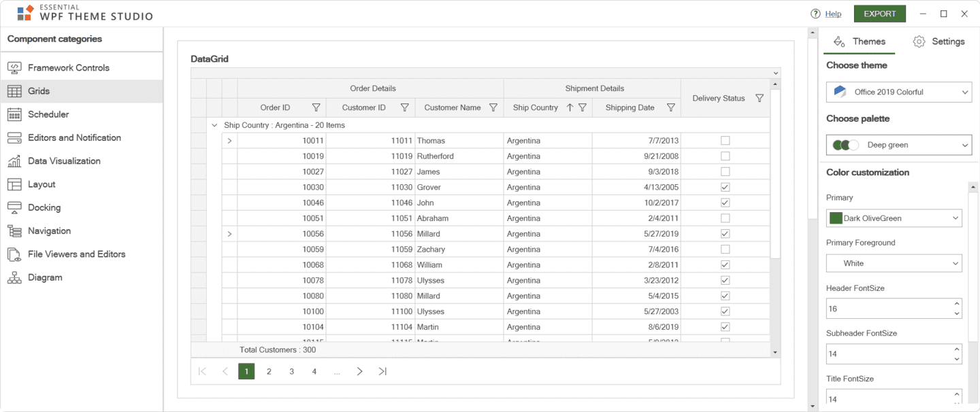Collapse the Argentina ship country group
Viewport: 980px width, 412px height.
[214, 125]
